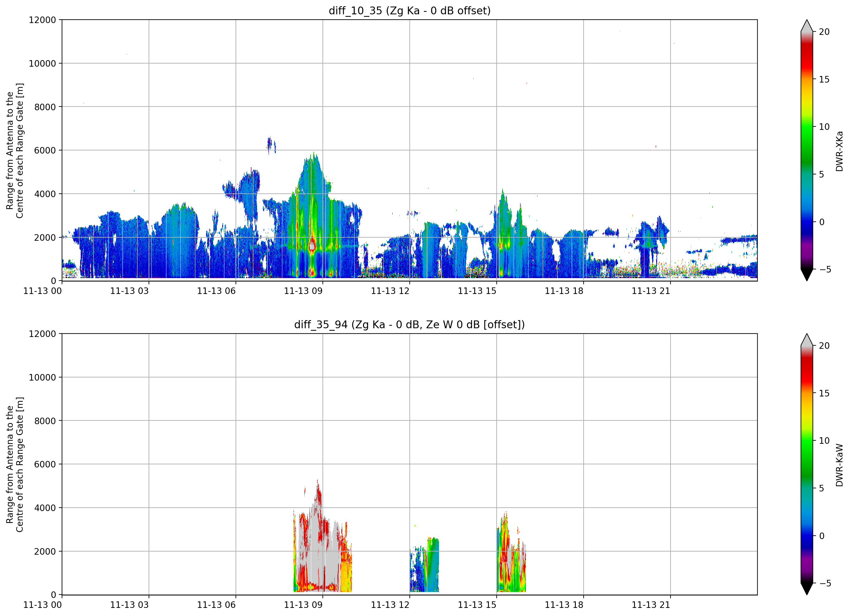Click the title 'diff_10_35 (Zg Ka - 0 dB offset)'
The height and width of the screenshot is (616, 850).
point(410,11)
